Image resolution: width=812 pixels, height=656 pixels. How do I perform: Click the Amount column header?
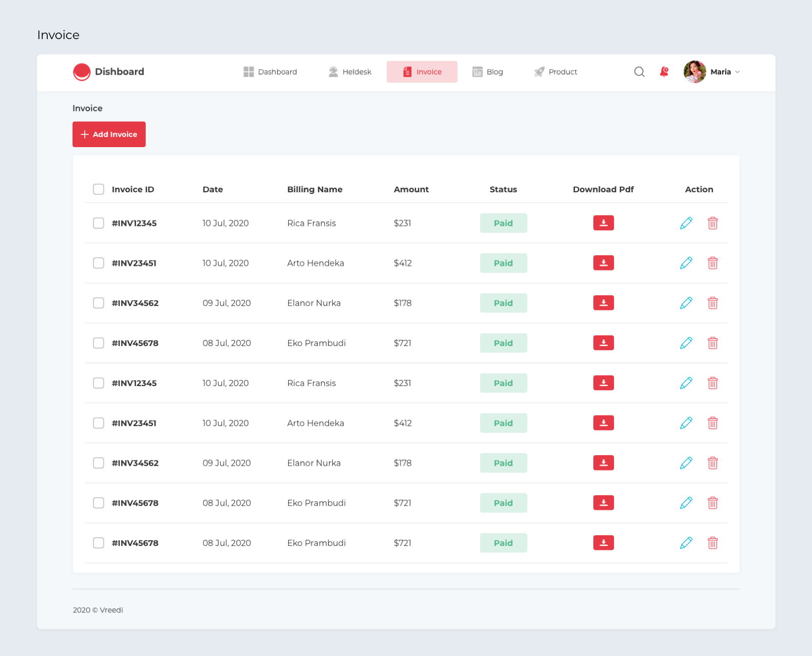click(x=411, y=189)
